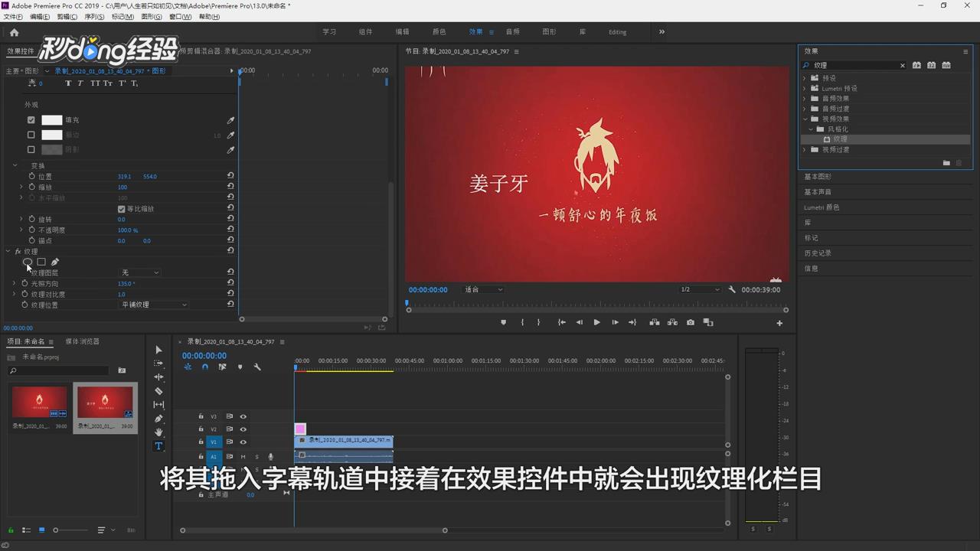The image size is (980, 551).
Task: Switch to the 编辑 workspace tab
Action: [402, 31]
